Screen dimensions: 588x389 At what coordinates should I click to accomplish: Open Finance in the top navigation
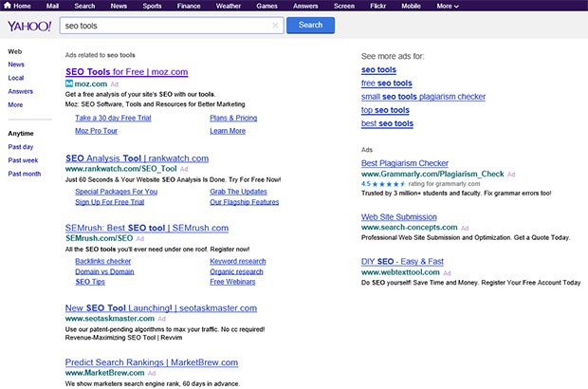189,6
